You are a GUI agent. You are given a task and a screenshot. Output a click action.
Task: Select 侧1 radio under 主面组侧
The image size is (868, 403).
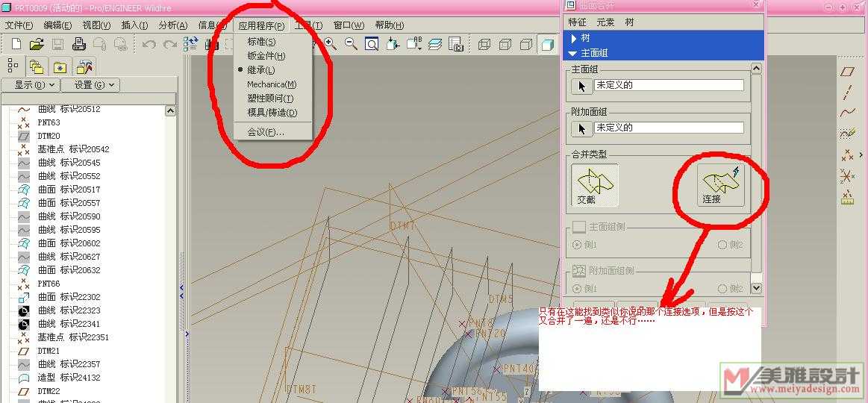point(578,245)
